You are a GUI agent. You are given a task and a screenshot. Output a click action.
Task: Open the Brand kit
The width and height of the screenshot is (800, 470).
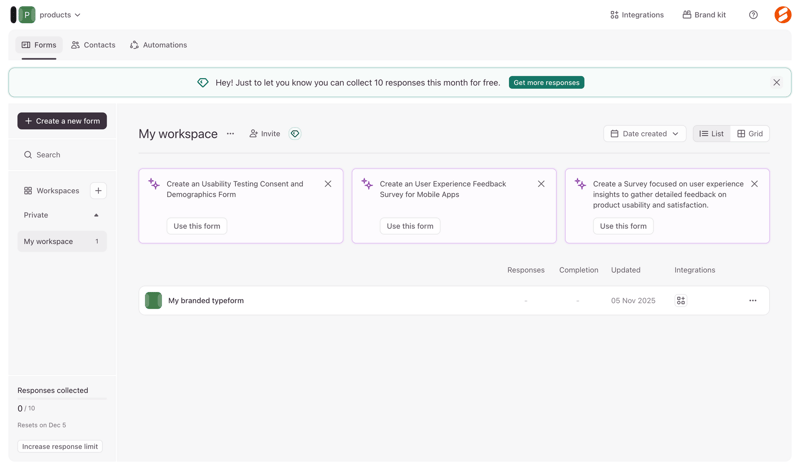click(x=704, y=15)
